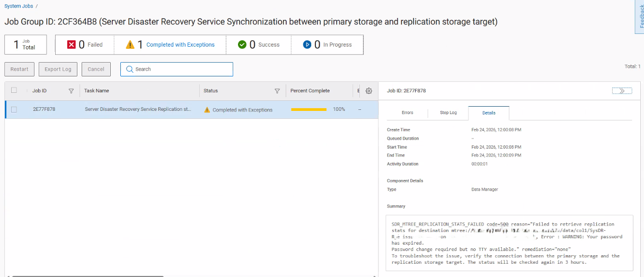The image size is (644, 277).
Task: Open the Feedback side tab
Action: point(640,17)
